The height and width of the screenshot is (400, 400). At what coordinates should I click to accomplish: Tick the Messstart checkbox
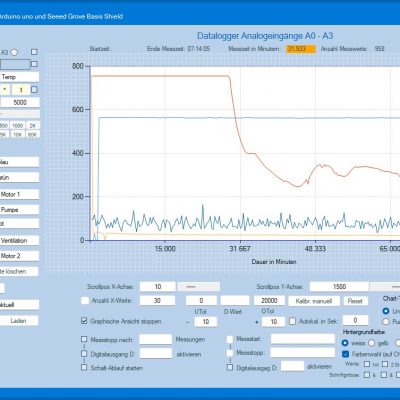(230, 339)
